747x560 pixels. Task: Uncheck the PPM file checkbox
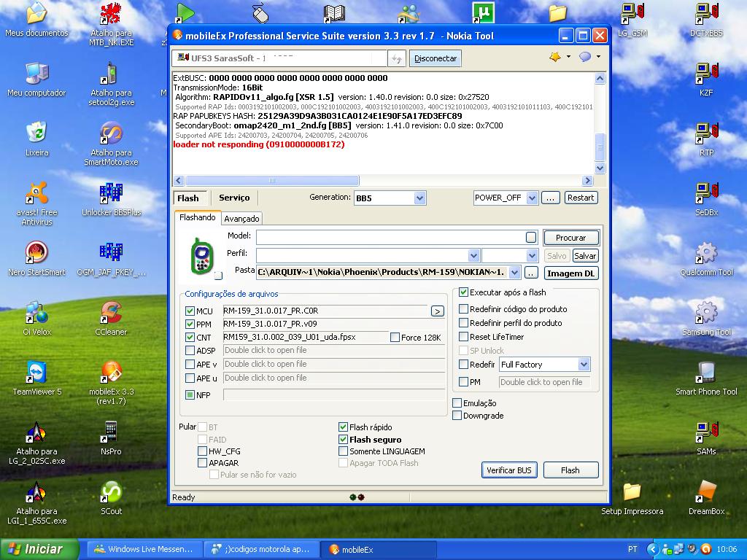tap(190, 324)
